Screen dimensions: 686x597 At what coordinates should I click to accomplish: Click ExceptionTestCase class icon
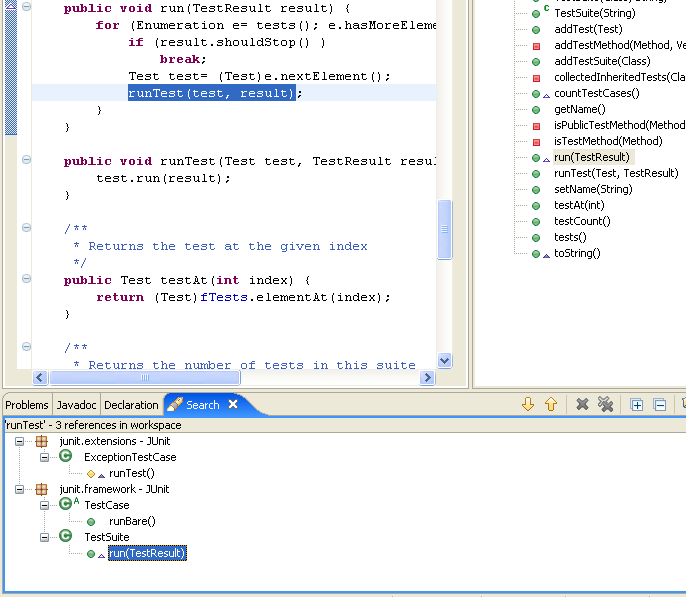(66, 457)
